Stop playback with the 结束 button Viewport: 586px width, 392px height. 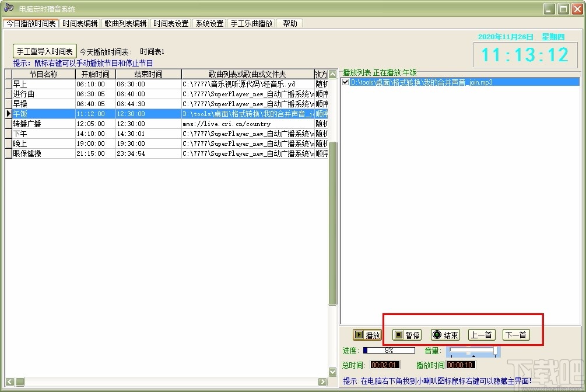[x=445, y=335]
